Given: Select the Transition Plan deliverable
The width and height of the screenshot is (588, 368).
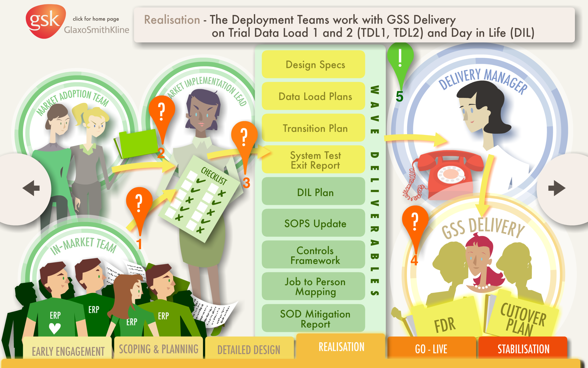Looking at the screenshot, I should click(314, 128).
